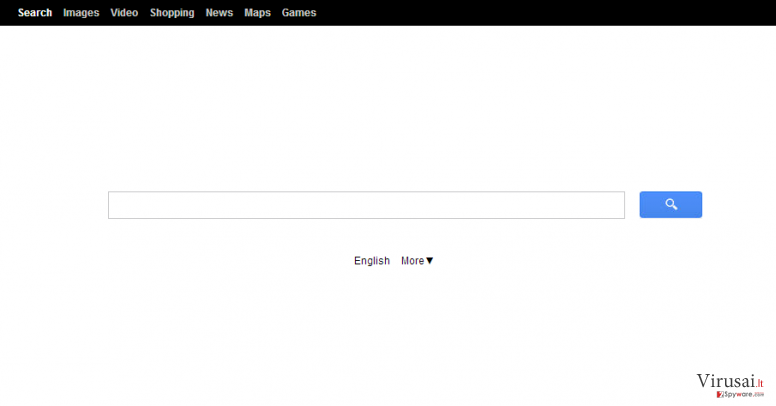This screenshot has width=776, height=406.
Task: Choose the English language link
Action: pyautogui.click(x=372, y=261)
